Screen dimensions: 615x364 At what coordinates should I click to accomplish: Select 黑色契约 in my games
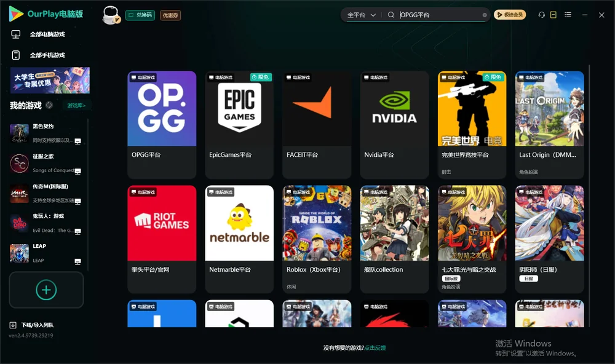pos(46,133)
